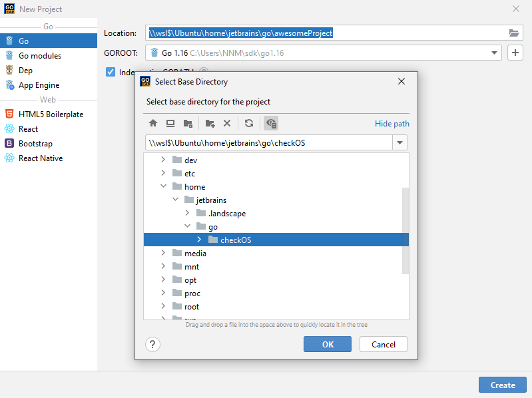Collapse the jetbrains folder
This screenshot has height=398, width=532.
(x=175, y=200)
